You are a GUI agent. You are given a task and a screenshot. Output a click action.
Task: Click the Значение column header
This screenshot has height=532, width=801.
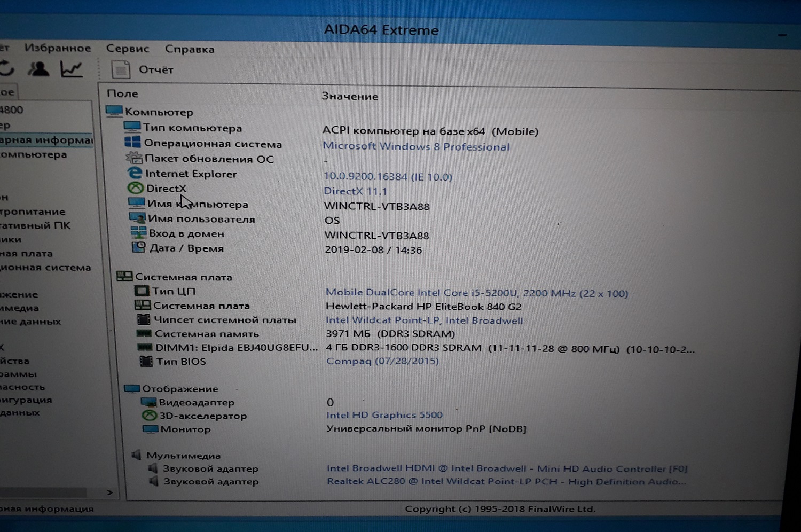(x=350, y=96)
